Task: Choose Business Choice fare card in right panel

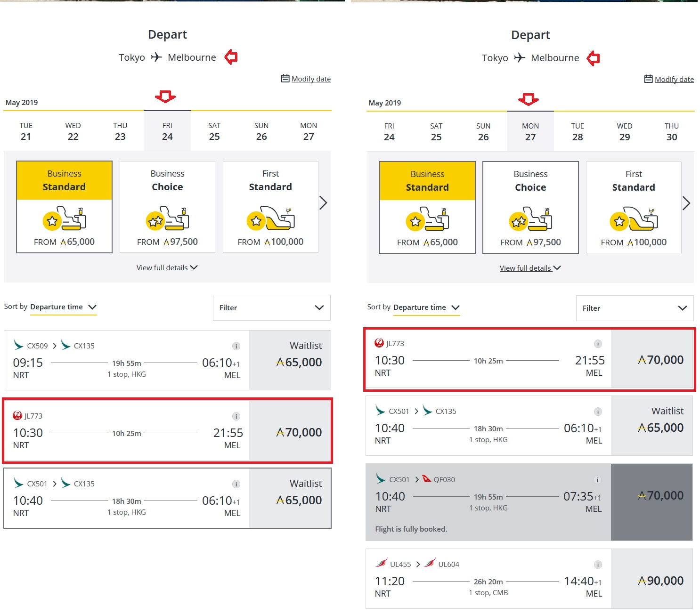Action: [530, 208]
